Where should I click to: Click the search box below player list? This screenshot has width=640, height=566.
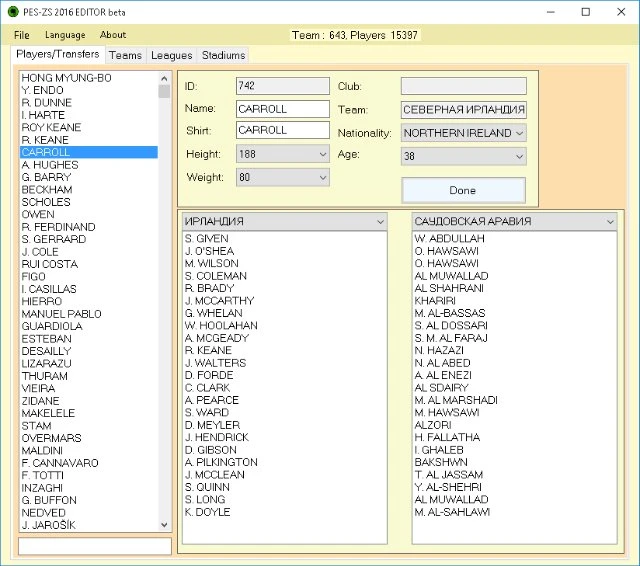click(95, 547)
